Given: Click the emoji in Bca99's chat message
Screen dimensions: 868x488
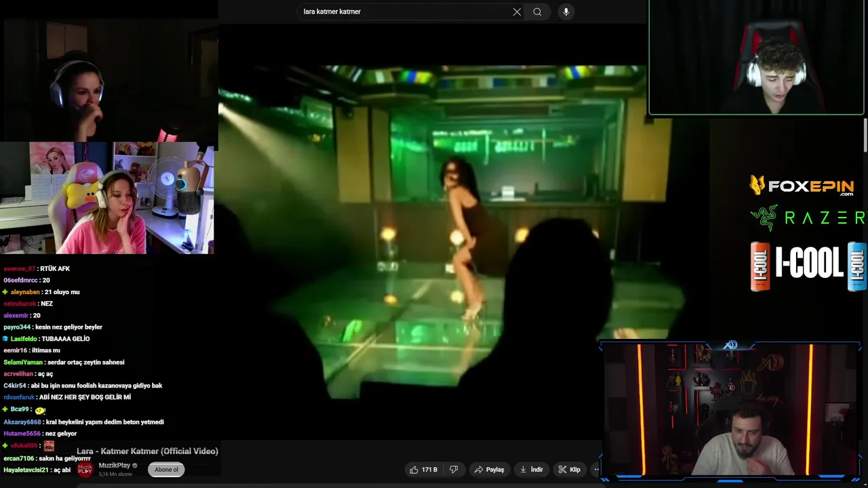Looking at the screenshot, I should point(40,410).
